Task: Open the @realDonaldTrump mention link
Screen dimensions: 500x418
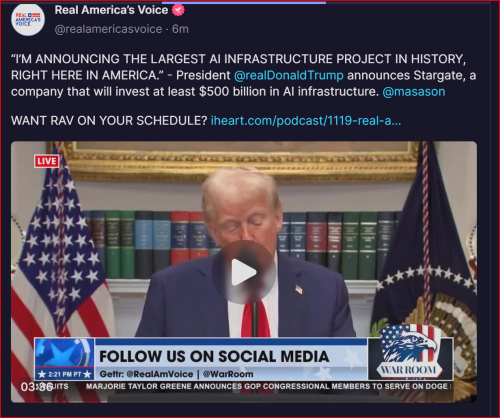Action: (289, 75)
